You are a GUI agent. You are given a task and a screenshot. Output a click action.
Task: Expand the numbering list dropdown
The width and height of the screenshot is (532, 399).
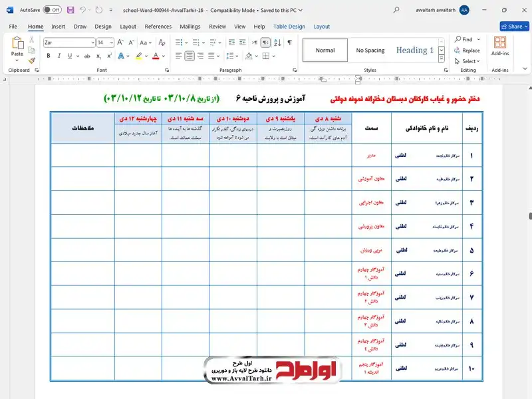point(203,43)
